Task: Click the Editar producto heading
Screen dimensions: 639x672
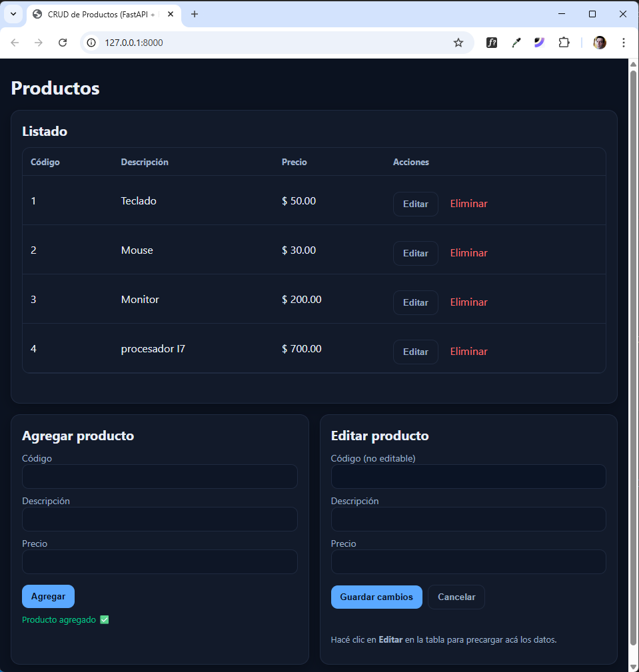Action: click(x=380, y=436)
